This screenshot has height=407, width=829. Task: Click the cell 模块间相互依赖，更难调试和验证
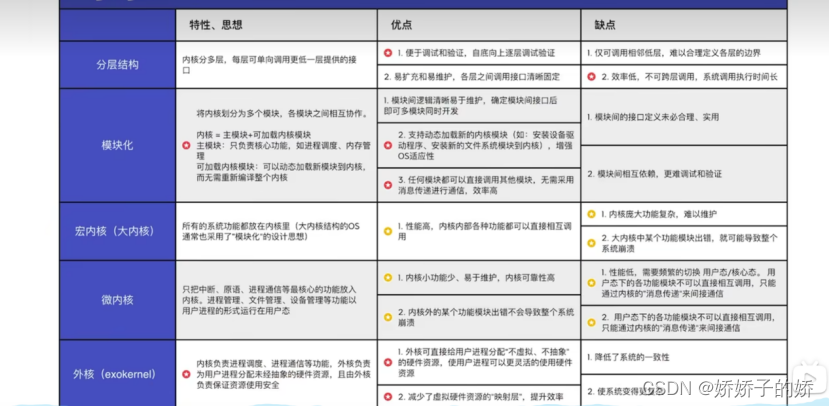tap(684, 174)
